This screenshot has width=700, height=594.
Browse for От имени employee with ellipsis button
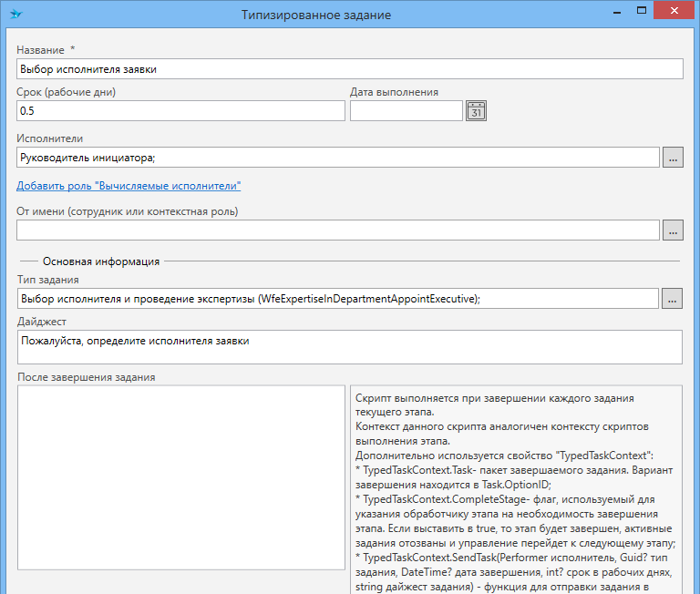pos(672,230)
